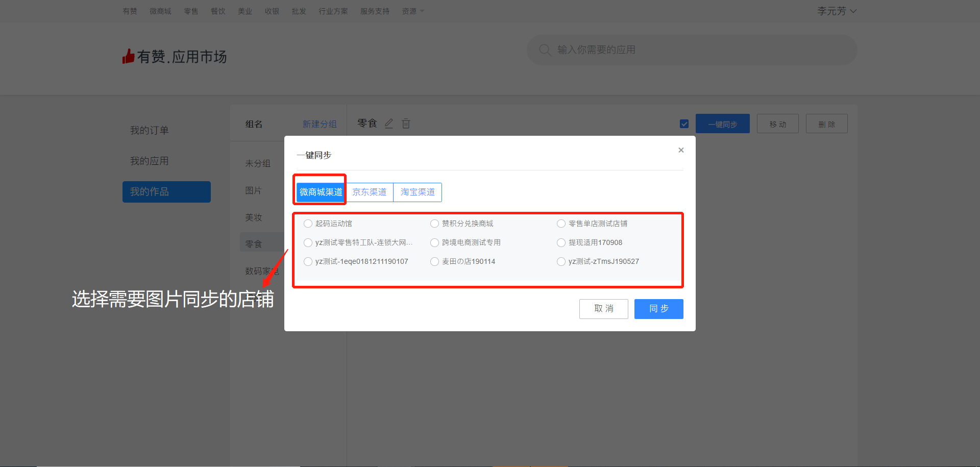Click the search magnifier icon

click(x=545, y=50)
